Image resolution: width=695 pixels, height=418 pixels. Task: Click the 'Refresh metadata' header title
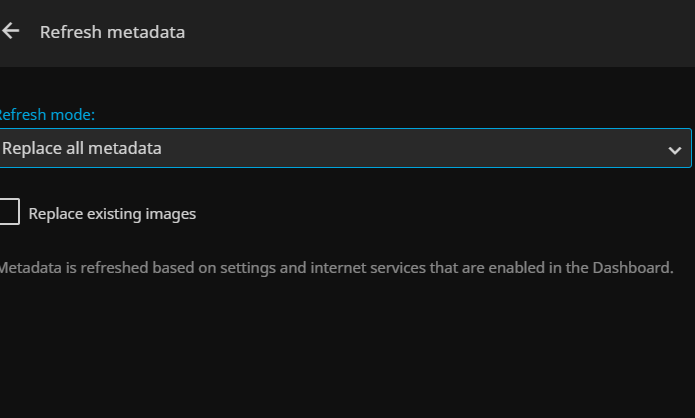112,32
